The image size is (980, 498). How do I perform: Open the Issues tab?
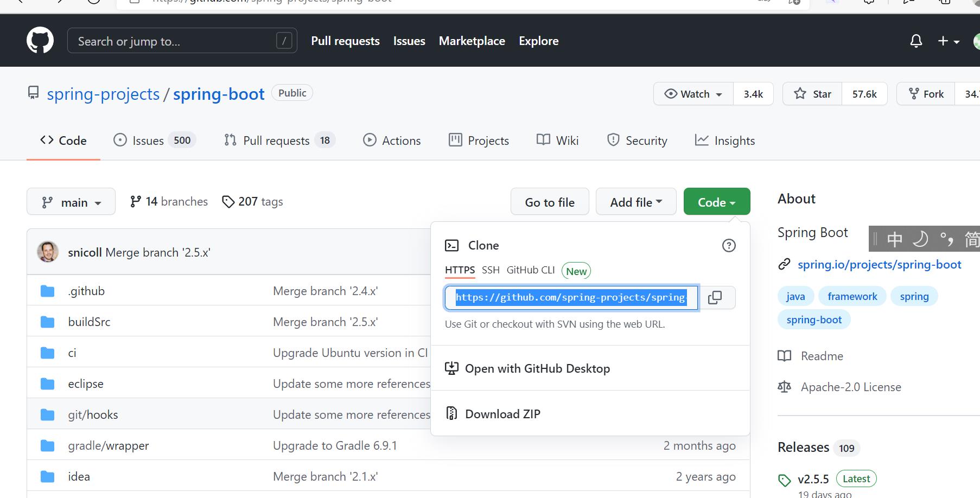pos(154,141)
